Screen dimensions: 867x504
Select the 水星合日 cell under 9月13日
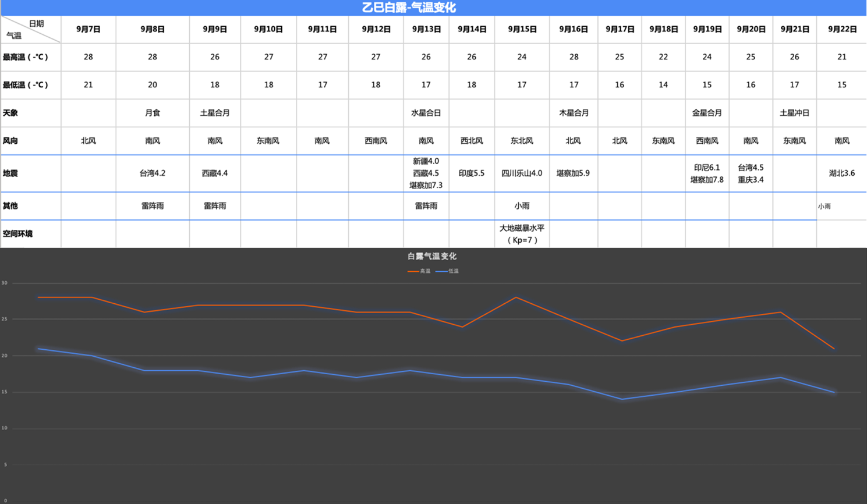[426, 113]
